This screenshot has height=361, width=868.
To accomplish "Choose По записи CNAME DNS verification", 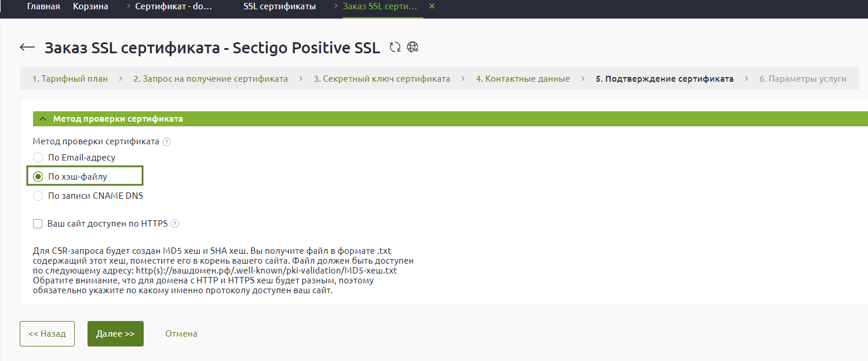I will (x=38, y=196).
